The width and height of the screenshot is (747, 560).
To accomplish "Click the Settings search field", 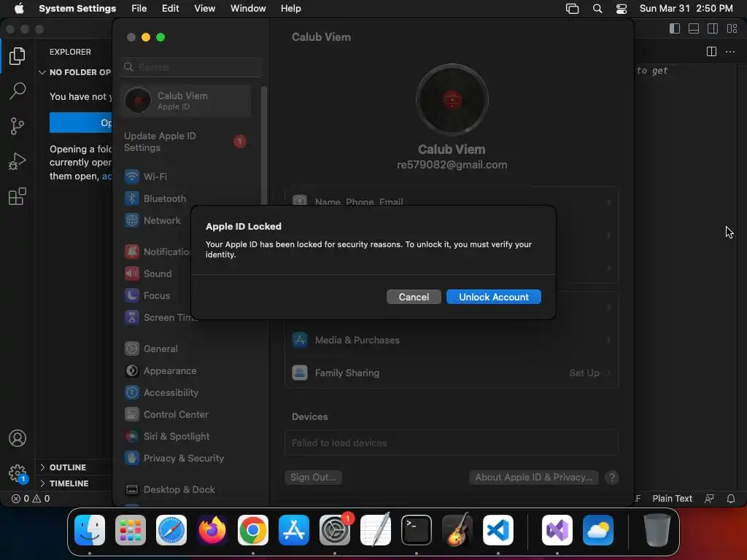I will [190, 67].
